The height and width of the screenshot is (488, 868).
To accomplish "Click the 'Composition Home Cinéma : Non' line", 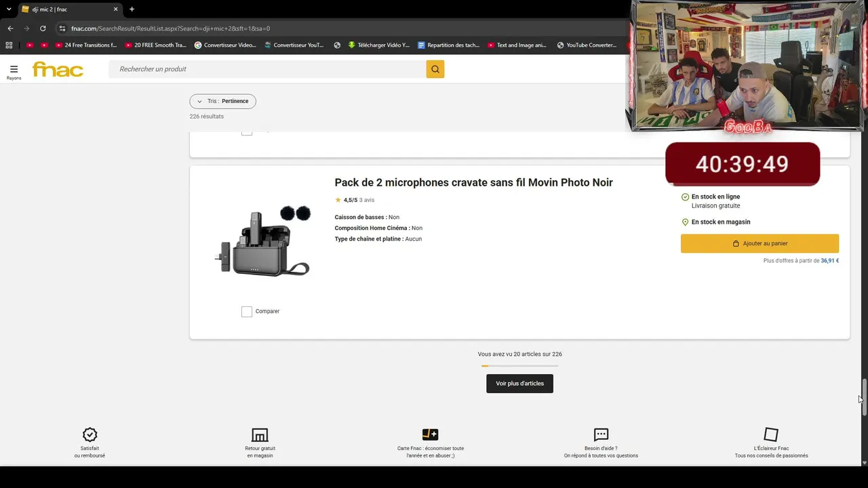I will click(378, 228).
